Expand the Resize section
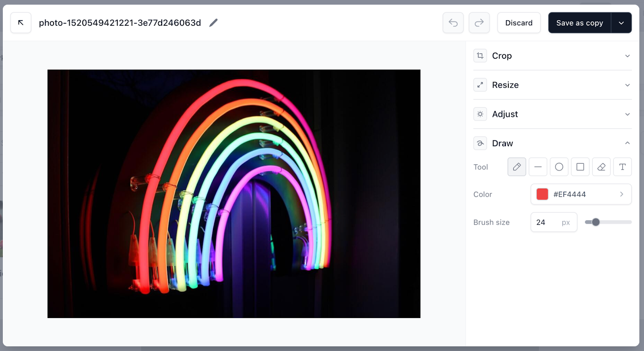 click(552, 85)
